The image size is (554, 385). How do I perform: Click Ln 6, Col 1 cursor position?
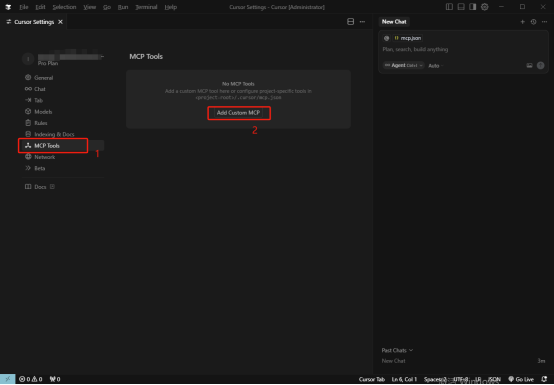point(404,379)
